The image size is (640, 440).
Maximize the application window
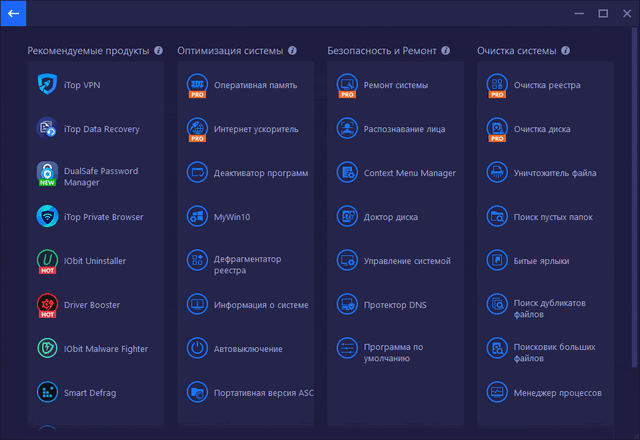click(x=603, y=13)
